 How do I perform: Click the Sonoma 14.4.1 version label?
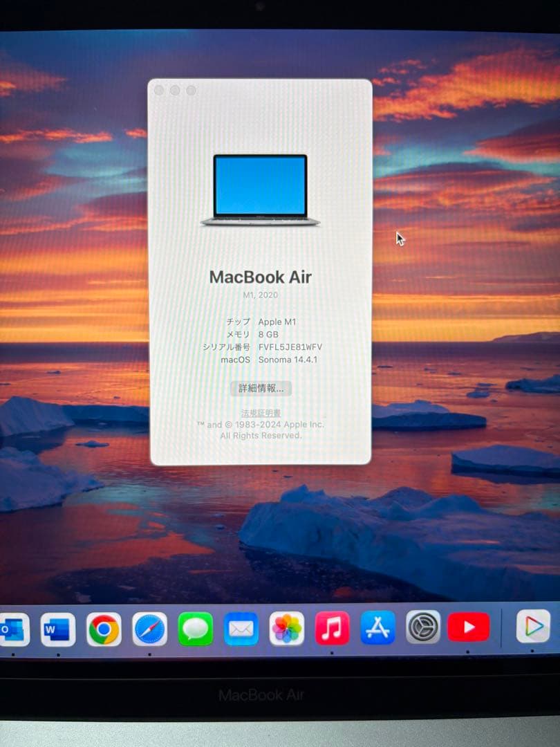(288, 360)
